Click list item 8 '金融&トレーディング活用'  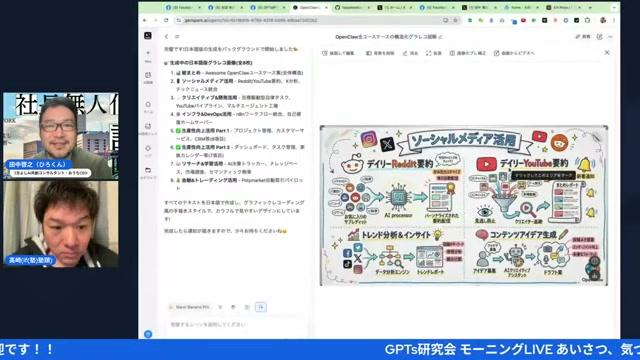[x=209, y=180]
